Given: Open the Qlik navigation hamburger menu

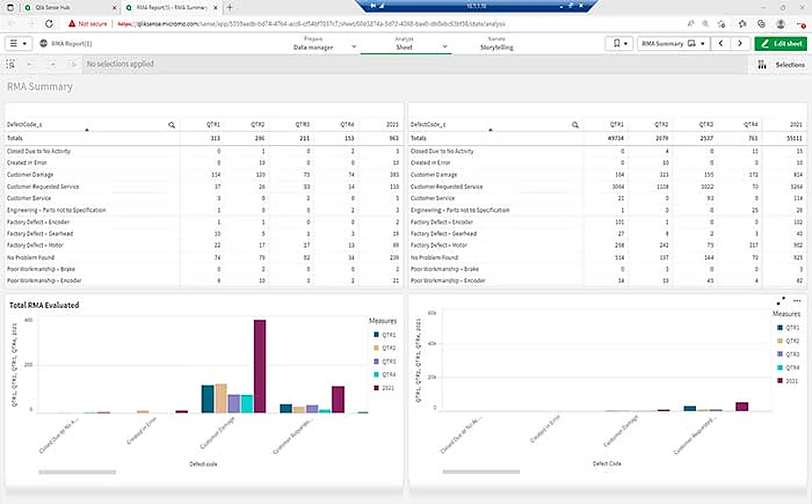Looking at the screenshot, I should coord(18,44).
